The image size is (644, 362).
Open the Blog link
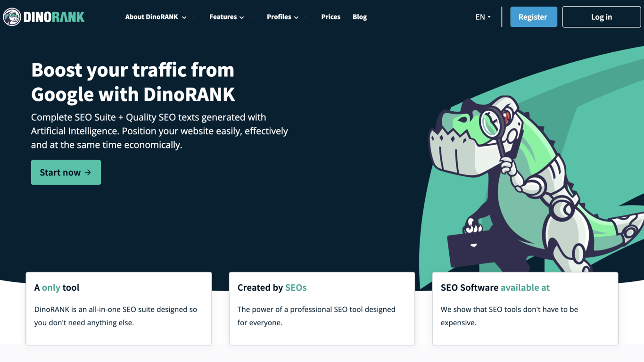pyautogui.click(x=360, y=17)
